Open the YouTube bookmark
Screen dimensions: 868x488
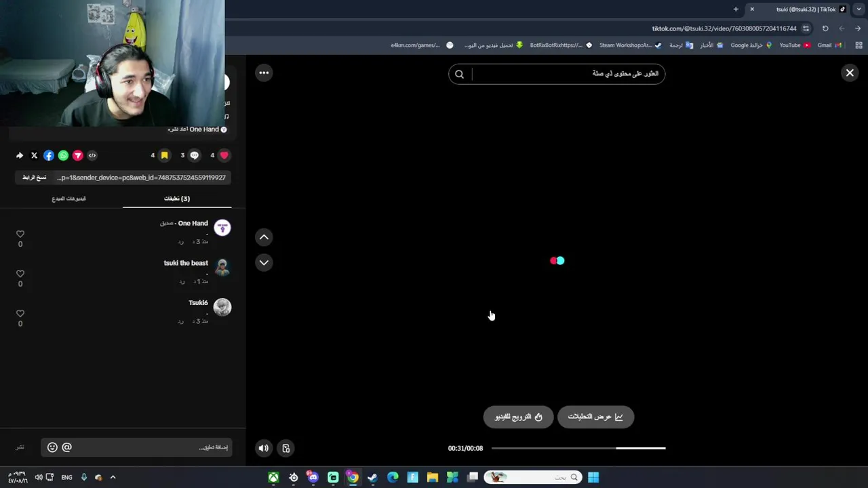pos(795,45)
